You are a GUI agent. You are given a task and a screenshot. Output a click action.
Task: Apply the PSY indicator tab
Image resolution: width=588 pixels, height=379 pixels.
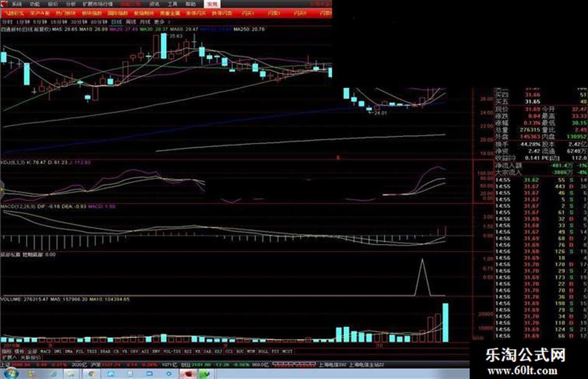click(275, 352)
